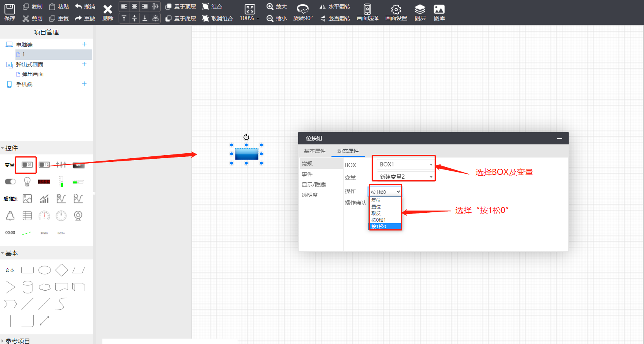Flip vertically with 竖直翻转
The width and height of the screenshot is (644, 344).
tap(335, 18)
